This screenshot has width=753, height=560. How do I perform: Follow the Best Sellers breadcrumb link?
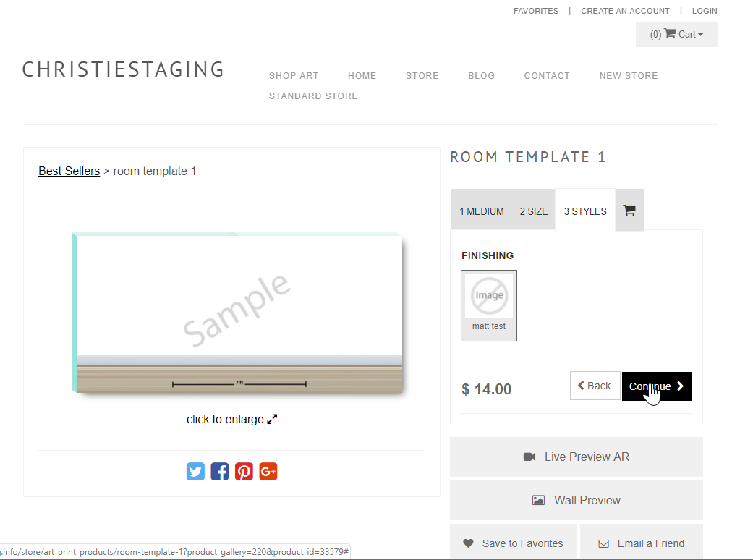point(69,171)
